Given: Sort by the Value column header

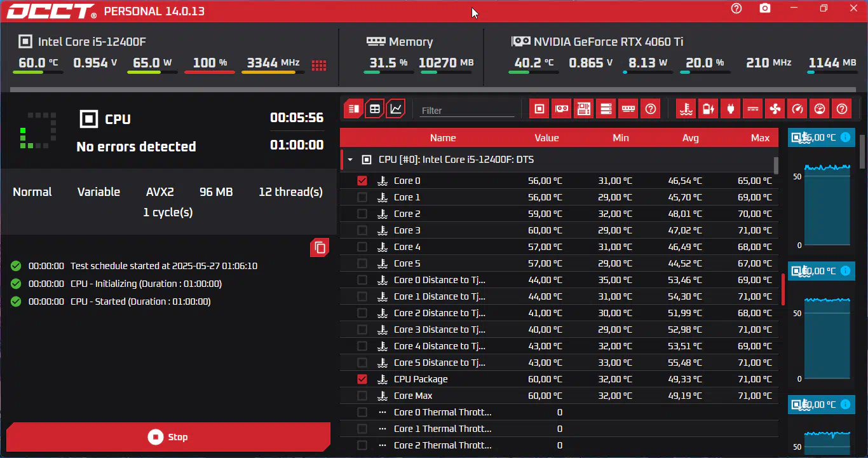Looking at the screenshot, I should pos(546,138).
